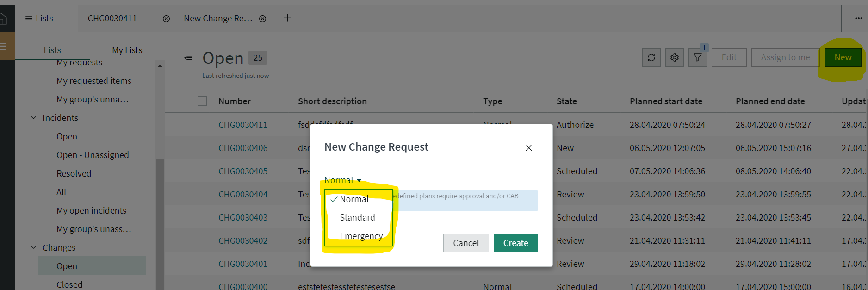Open change record CHG0030406 link
The height and width of the screenshot is (290, 868).
(x=243, y=148)
